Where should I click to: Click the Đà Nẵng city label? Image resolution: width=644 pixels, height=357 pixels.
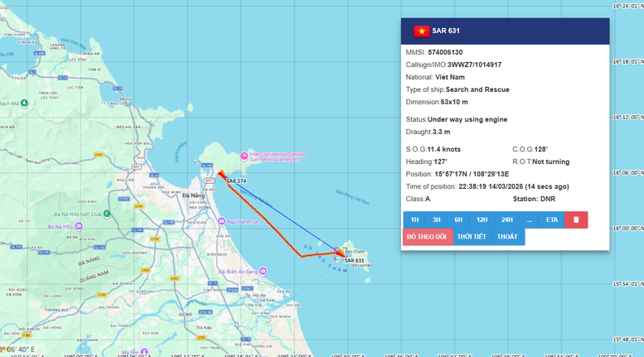pyautogui.click(x=192, y=196)
